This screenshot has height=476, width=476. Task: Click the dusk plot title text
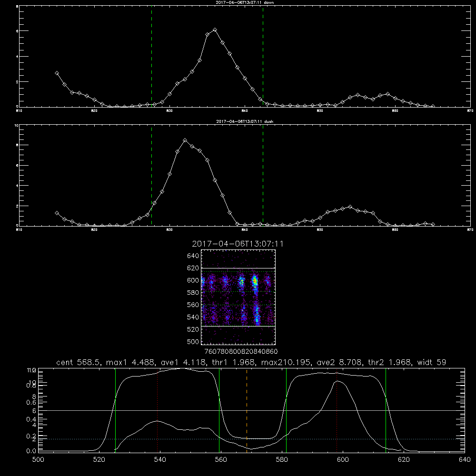click(x=245, y=121)
